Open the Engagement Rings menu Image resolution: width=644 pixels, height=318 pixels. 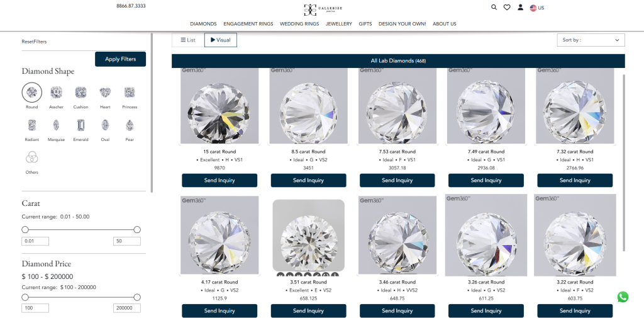248,24
